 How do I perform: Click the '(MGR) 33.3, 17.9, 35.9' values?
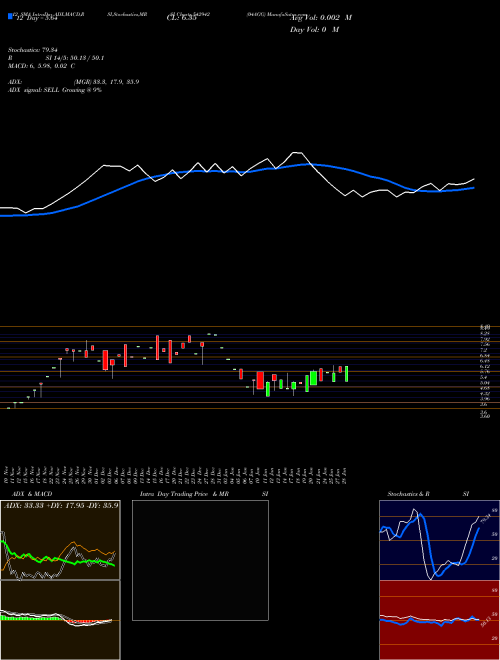tap(106, 82)
